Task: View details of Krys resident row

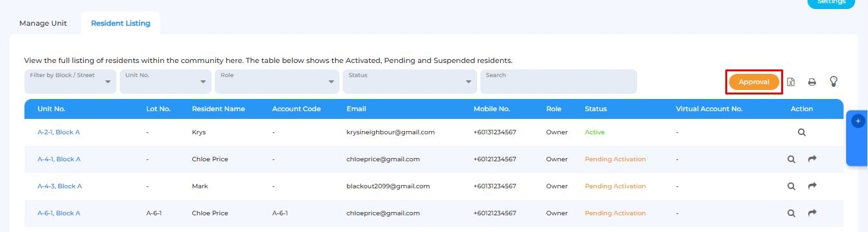Action: pyautogui.click(x=802, y=132)
